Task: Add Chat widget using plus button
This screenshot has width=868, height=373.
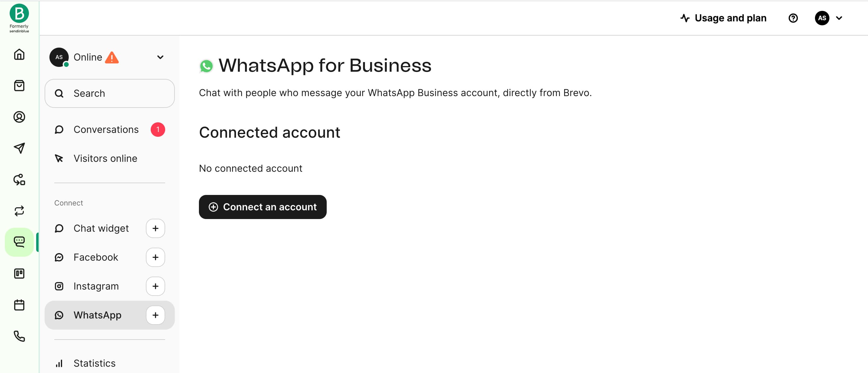Action: (155, 228)
